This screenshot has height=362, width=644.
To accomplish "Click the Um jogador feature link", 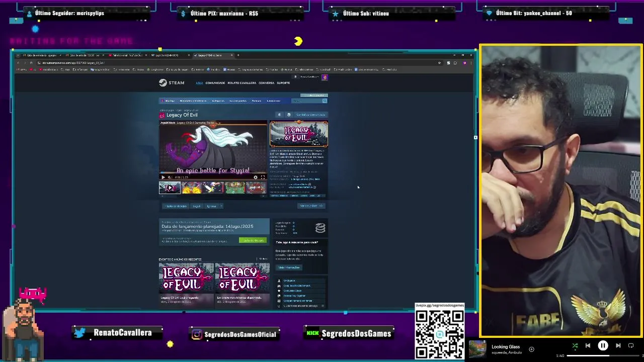I will 289,281.
